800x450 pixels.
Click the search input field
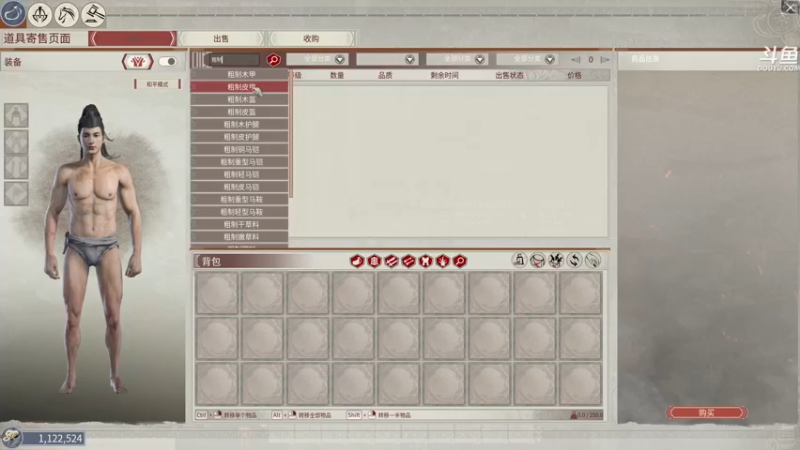click(232, 60)
